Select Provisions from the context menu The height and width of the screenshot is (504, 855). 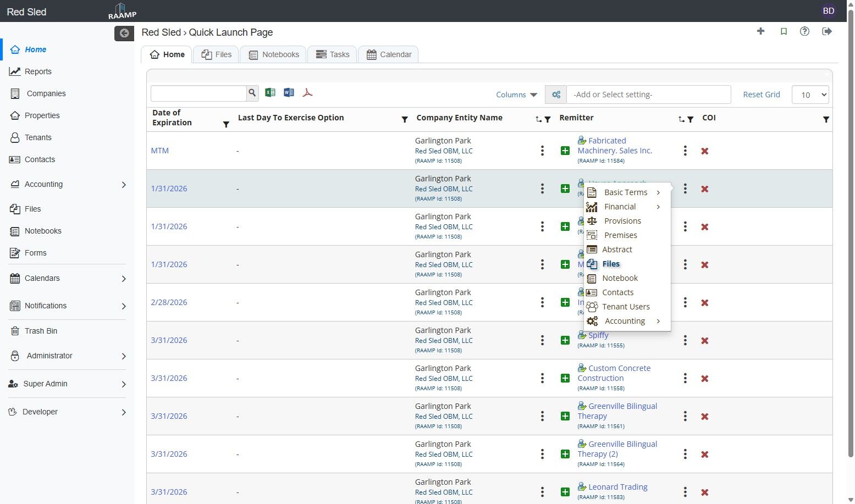point(622,221)
